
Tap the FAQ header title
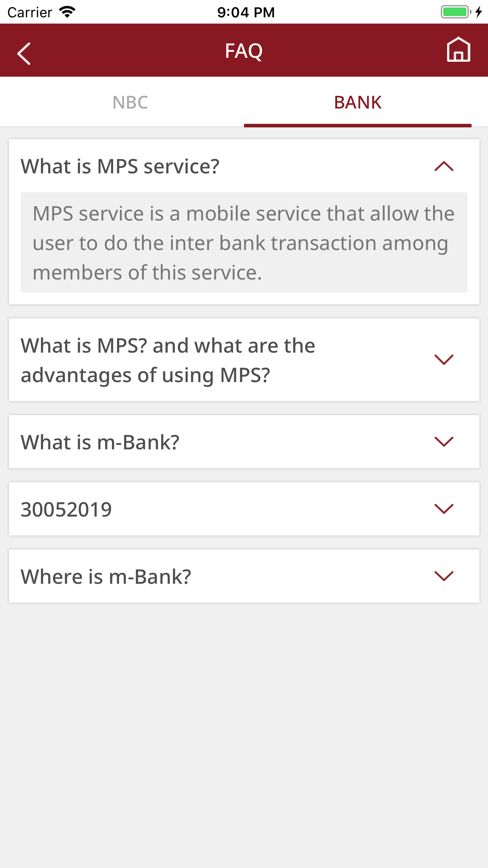pyautogui.click(x=244, y=51)
